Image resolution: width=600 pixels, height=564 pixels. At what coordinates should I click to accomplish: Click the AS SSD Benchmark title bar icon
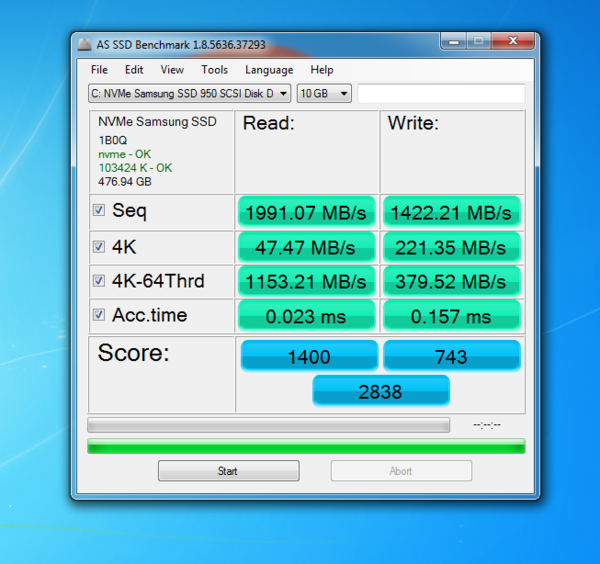(85, 45)
